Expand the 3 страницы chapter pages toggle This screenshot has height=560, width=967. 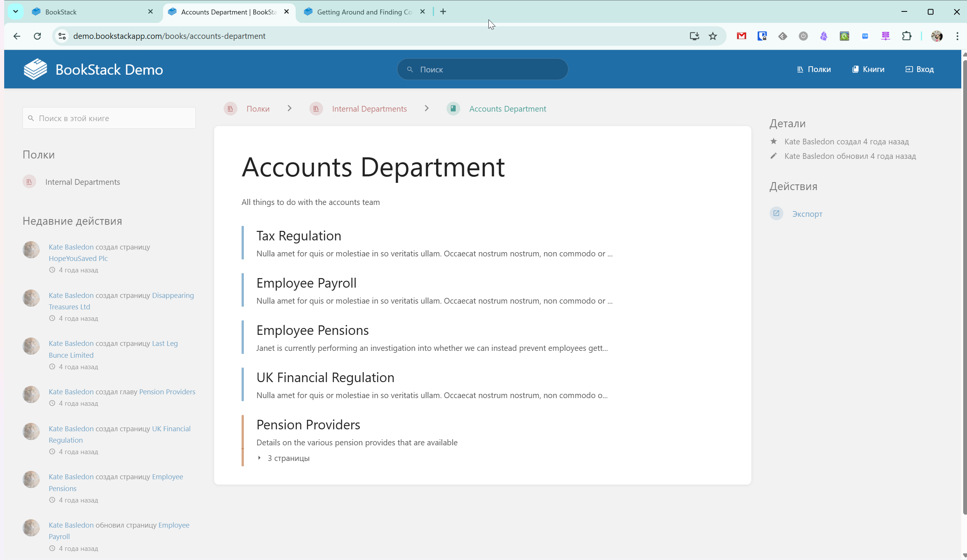click(x=285, y=458)
